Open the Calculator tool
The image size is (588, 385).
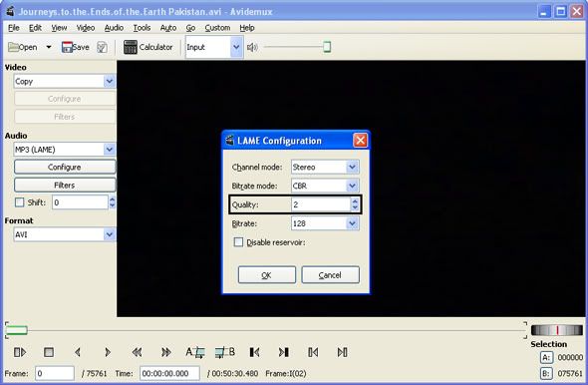pyautogui.click(x=148, y=47)
